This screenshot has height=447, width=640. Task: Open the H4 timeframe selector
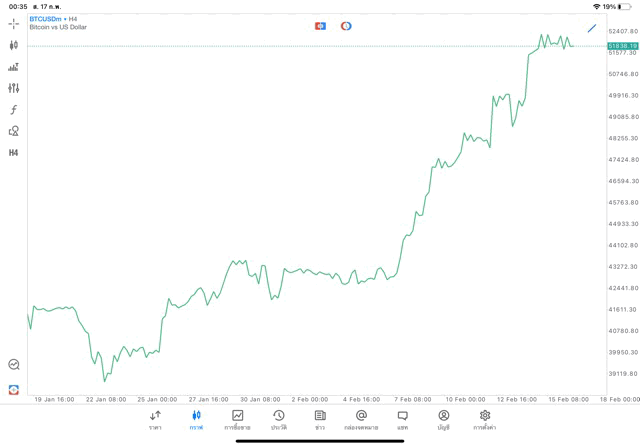[14, 153]
